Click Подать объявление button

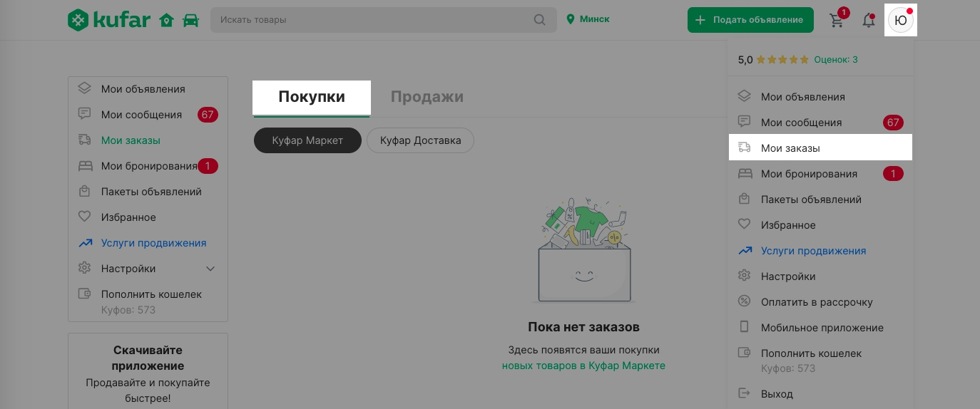(750, 20)
